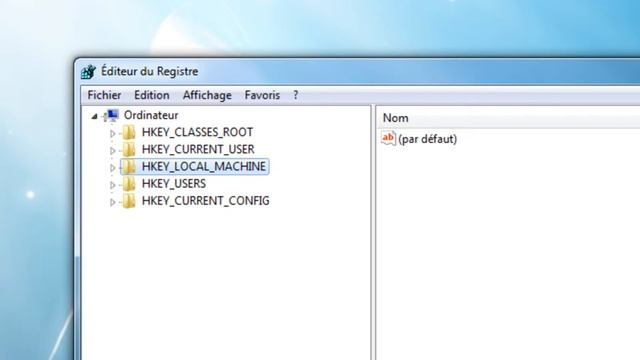The width and height of the screenshot is (640, 360).
Task: Select the HKEY_CURRENT_CONFIG label
Action: click(206, 201)
